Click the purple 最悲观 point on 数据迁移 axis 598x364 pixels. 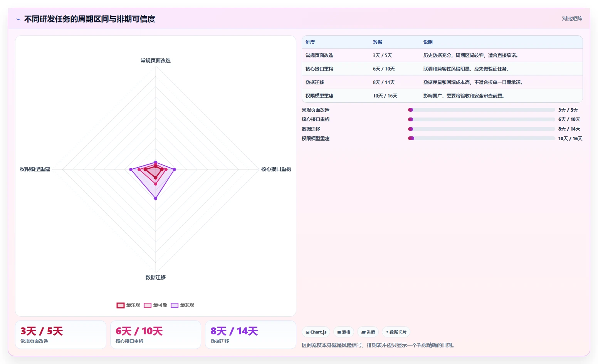[x=156, y=198]
